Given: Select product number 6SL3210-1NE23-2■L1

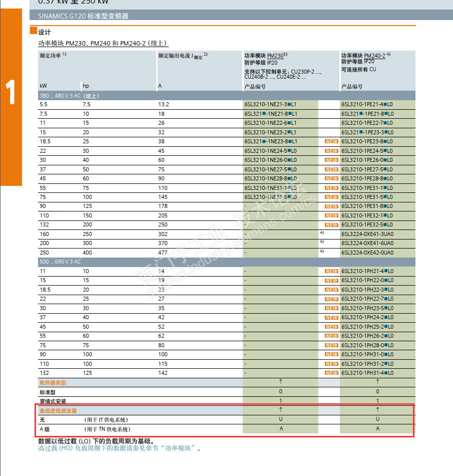Looking at the screenshot, I should [x=270, y=132].
